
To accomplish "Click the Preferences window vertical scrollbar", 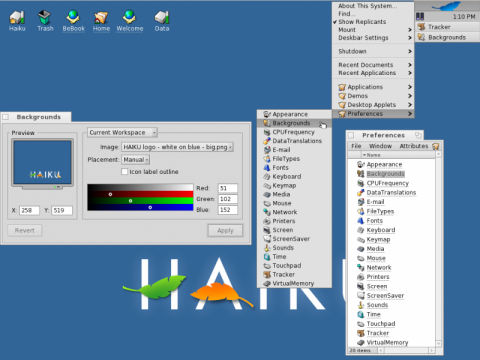I will (x=439, y=249).
